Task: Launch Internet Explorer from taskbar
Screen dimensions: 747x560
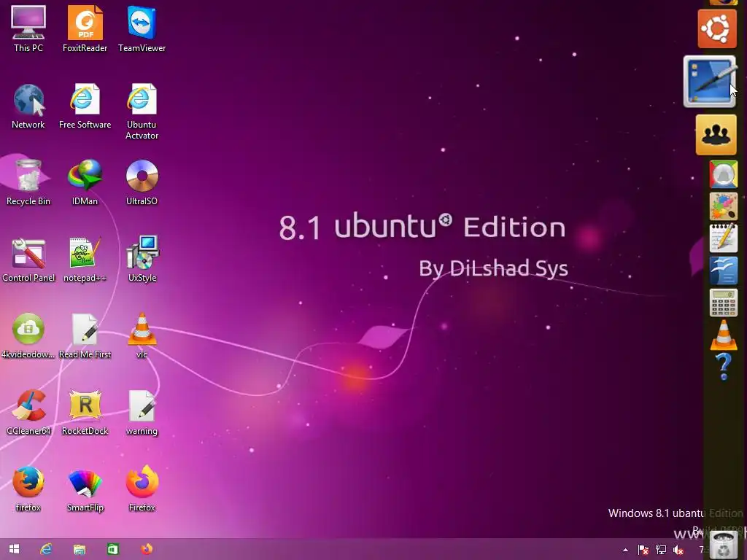Action: tap(46, 549)
